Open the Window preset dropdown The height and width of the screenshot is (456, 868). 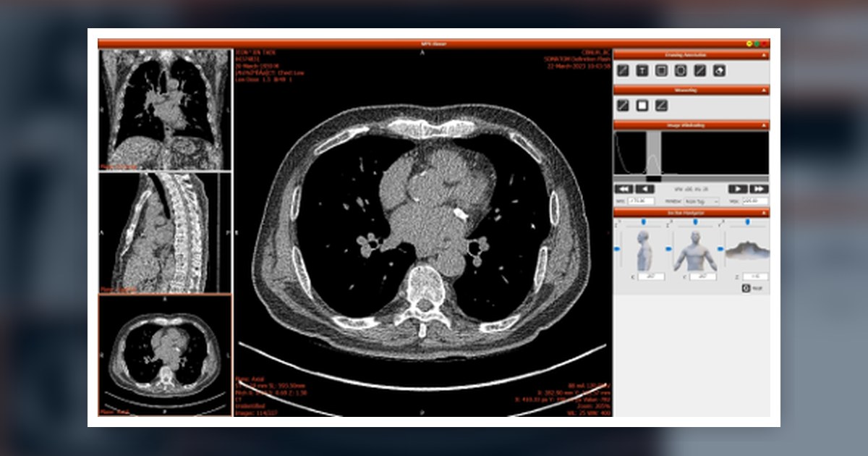tap(702, 201)
